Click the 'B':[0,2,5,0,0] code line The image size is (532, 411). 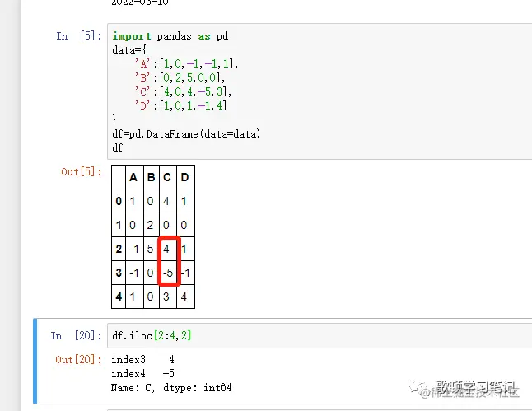tap(180, 77)
